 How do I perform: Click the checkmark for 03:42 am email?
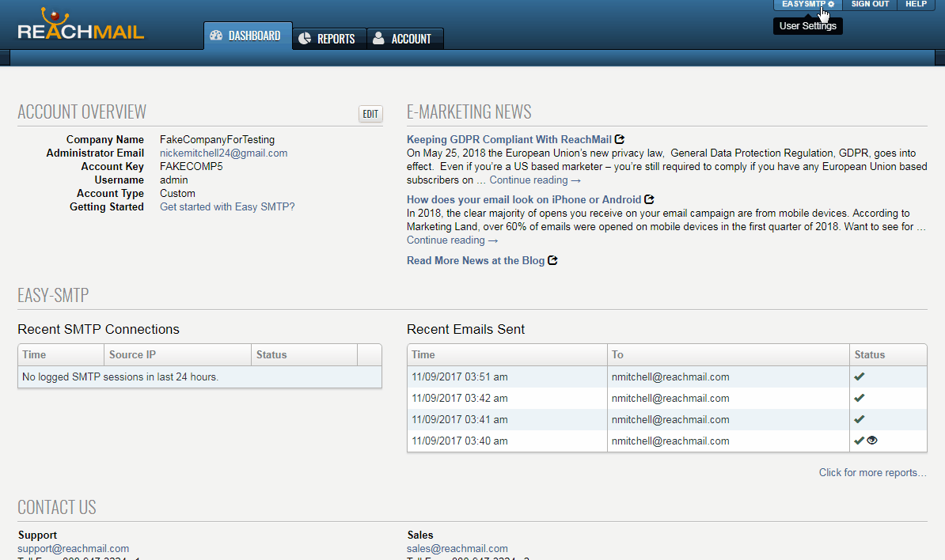(859, 398)
